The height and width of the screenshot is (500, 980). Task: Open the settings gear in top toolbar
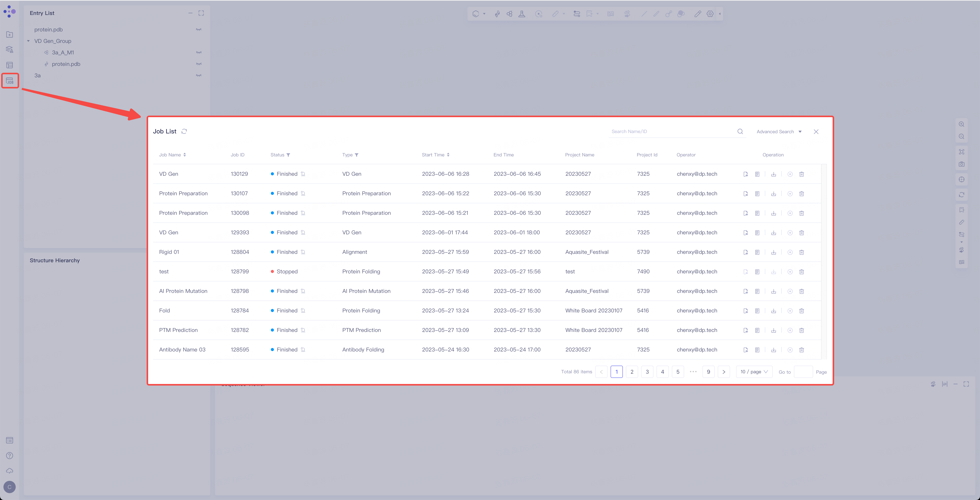coord(710,14)
